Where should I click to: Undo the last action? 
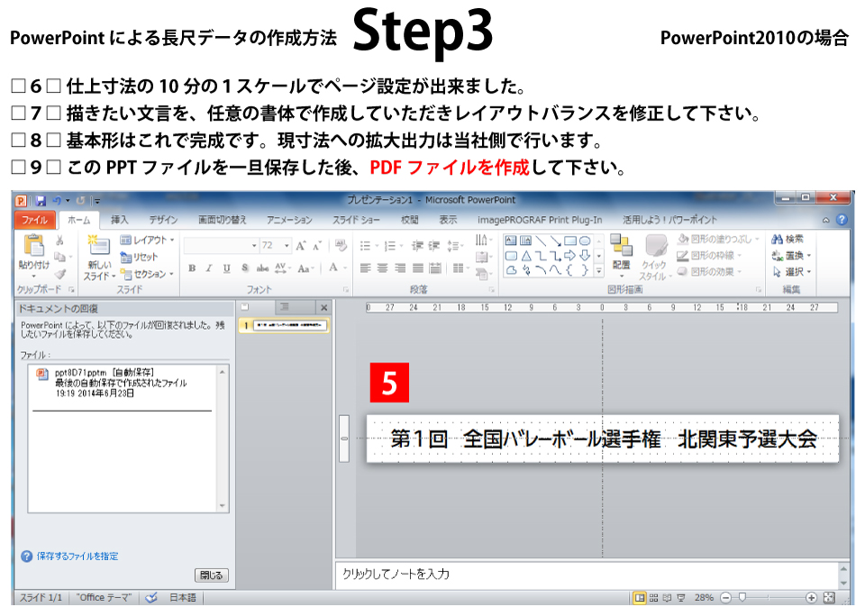[x=57, y=201]
